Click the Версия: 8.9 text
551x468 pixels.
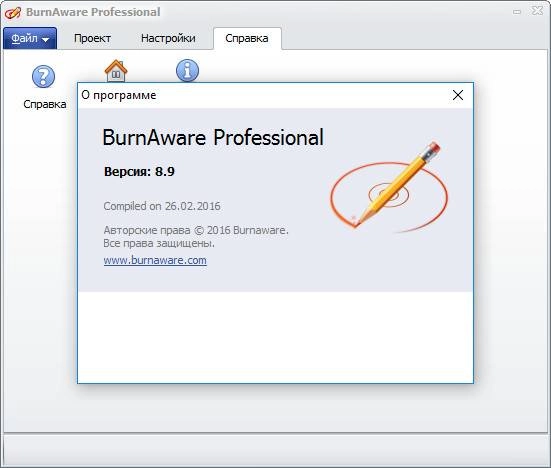(139, 171)
